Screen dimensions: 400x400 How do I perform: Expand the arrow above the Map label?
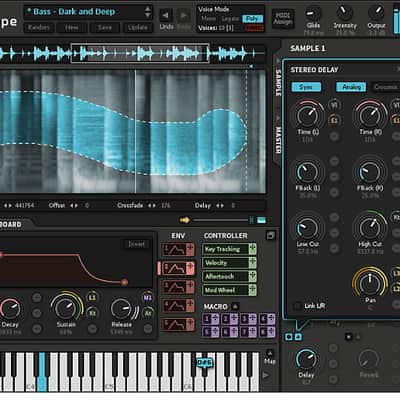pyautogui.click(x=270, y=354)
